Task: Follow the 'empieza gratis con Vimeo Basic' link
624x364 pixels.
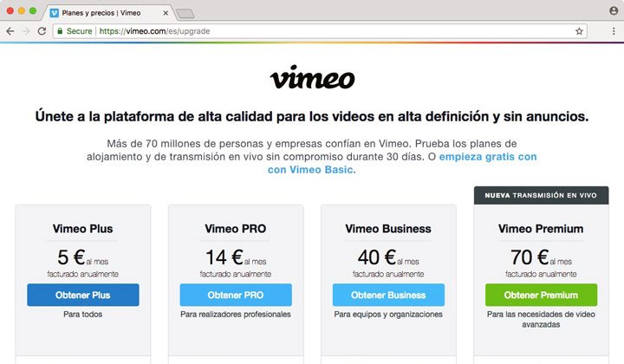Action: pyautogui.click(x=401, y=163)
